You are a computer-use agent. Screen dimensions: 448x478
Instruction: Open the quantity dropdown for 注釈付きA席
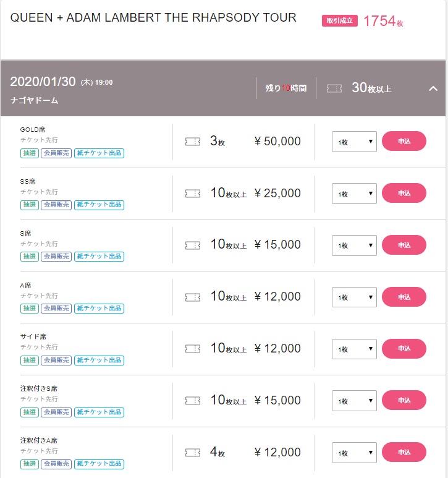click(x=354, y=453)
